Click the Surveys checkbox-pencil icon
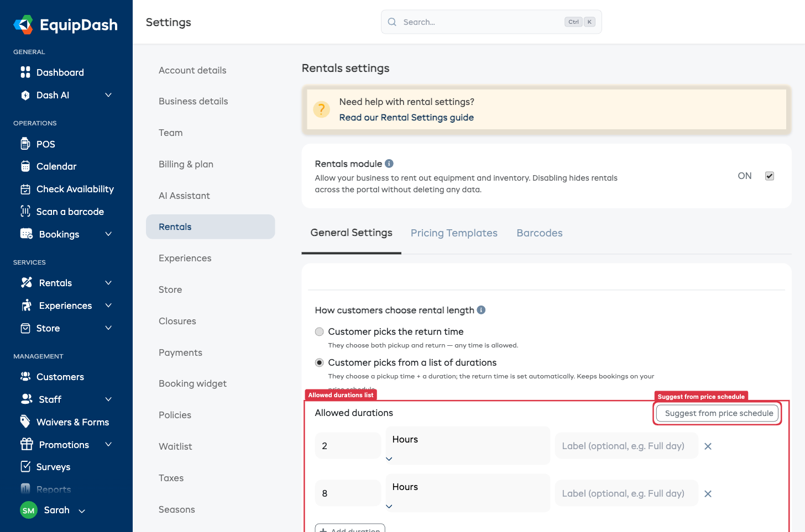 click(25, 466)
